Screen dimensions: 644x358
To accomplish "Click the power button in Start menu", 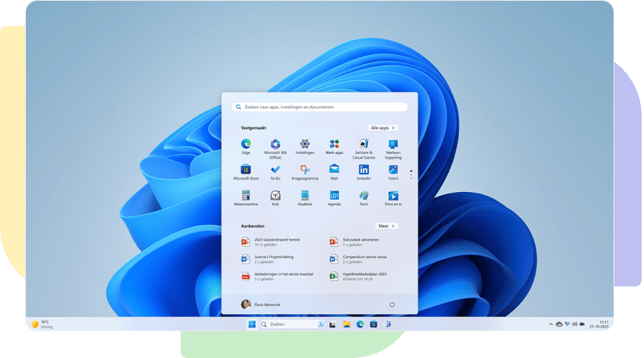I will 392,305.
